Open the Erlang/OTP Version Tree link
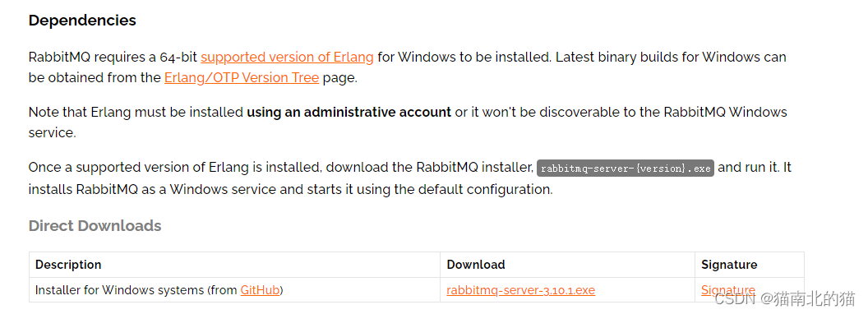The height and width of the screenshot is (314, 868). coord(242,78)
